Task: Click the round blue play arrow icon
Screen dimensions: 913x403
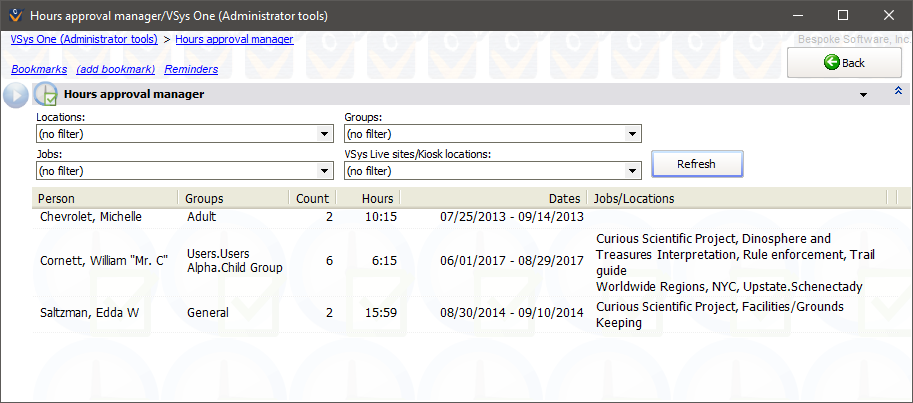Action: click(x=15, y=95)
